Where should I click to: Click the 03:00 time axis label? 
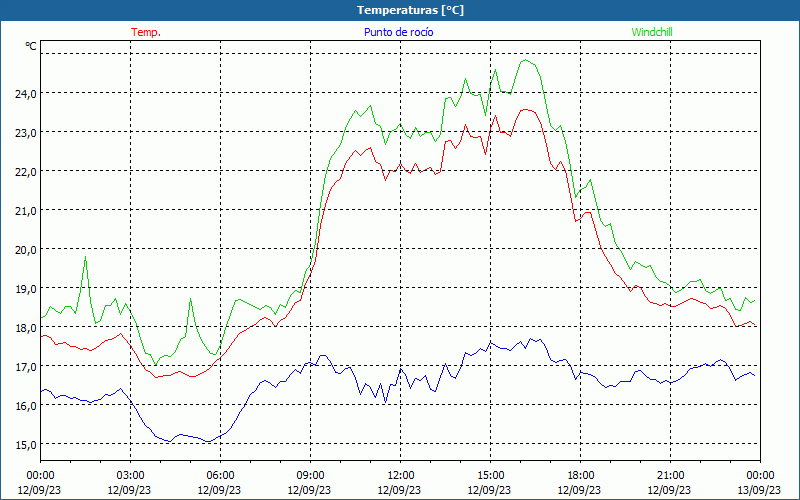130,476
